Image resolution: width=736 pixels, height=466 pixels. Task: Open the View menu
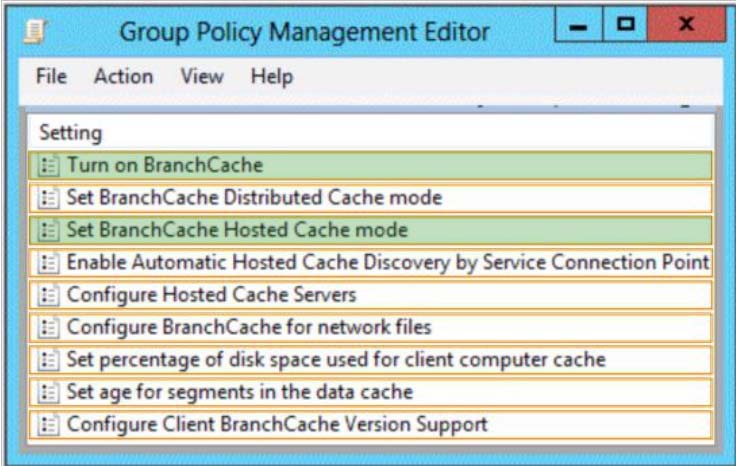coord(202,76)
